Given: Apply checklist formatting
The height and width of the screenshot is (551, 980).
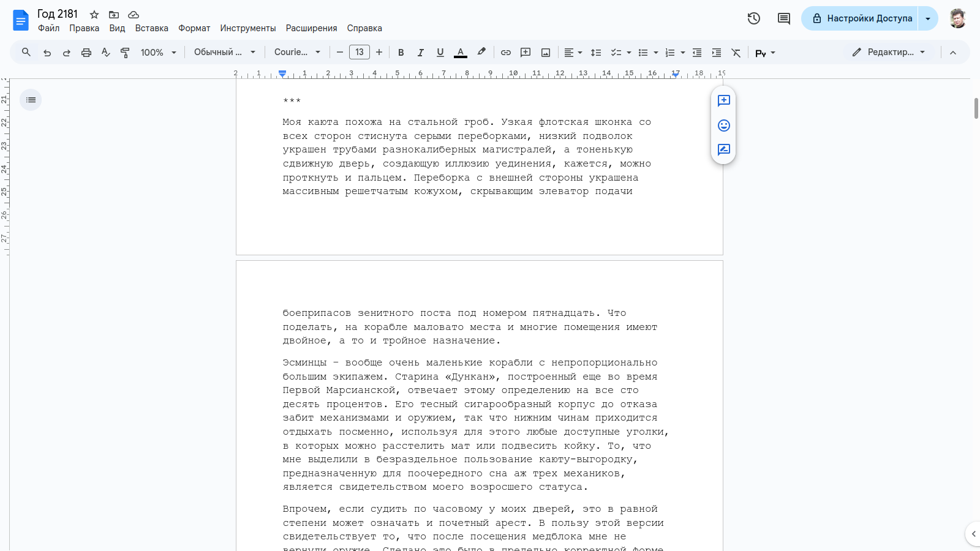Looking at the screenshot, I should [616, 53].
